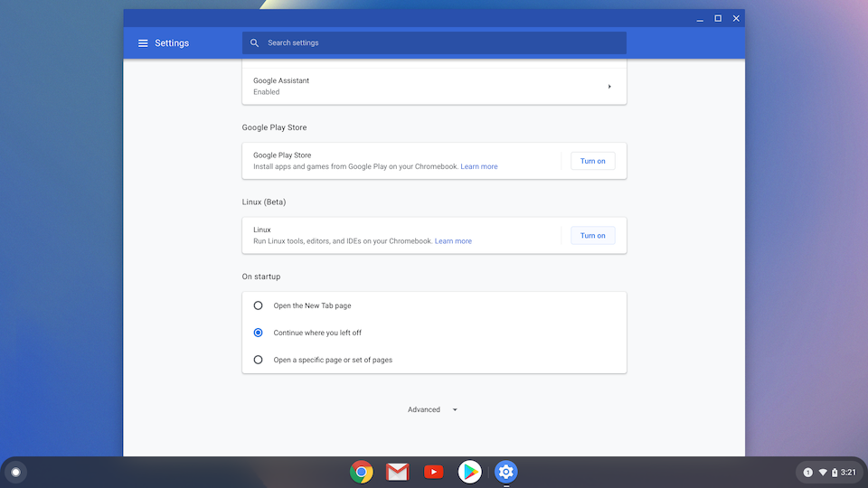Open the Settings hamburger menu
Image resolution: width=868 pixels, height=488 pixels.
(x=143, y=43)
